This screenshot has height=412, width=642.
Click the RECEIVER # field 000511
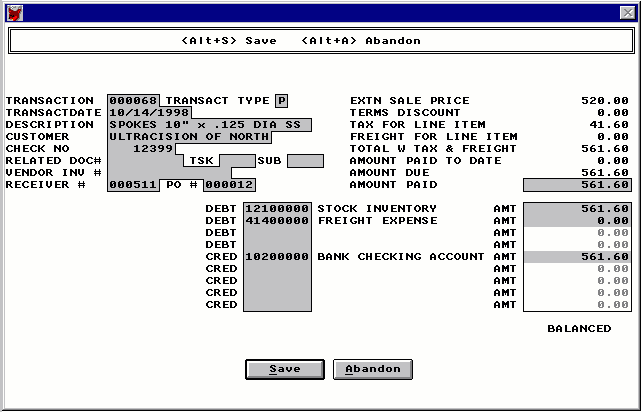pyautogui.click(x=133, y=185)
